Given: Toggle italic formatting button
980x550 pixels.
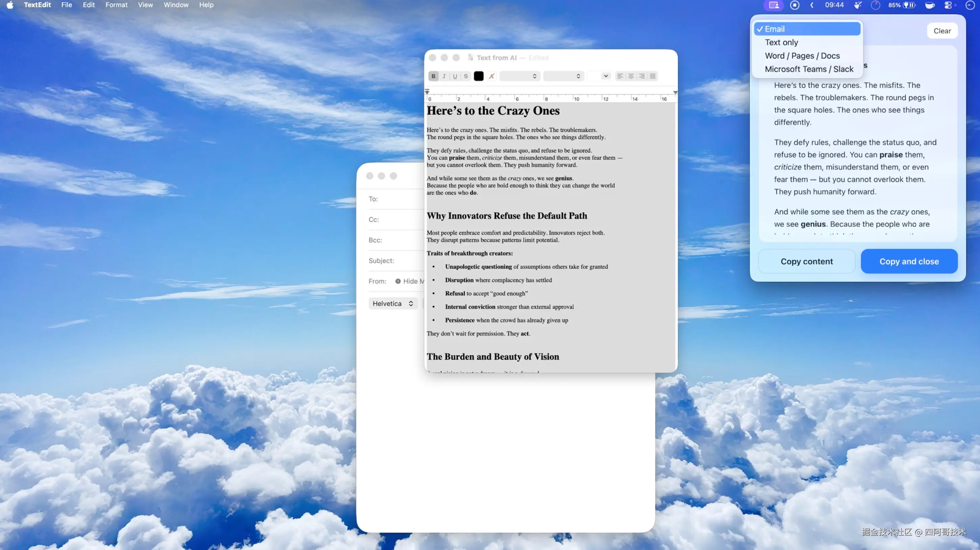Looking at the screenshot, I should (444, 76).
